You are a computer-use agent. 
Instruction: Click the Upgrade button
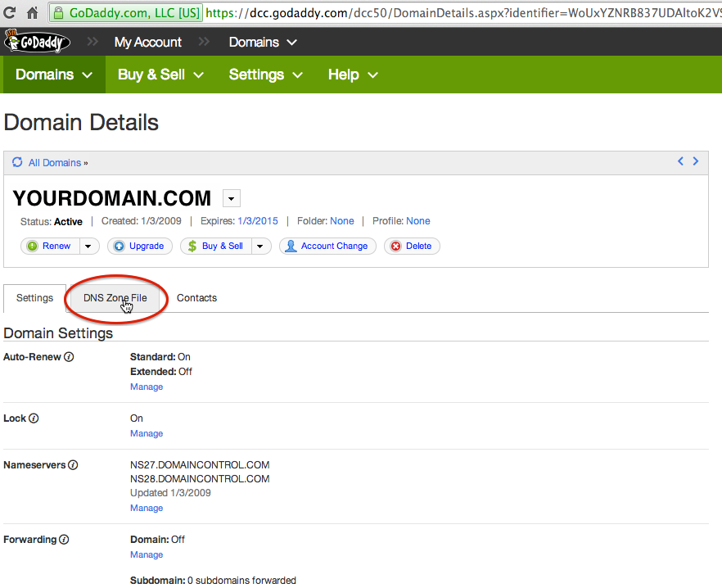[140, 246]
